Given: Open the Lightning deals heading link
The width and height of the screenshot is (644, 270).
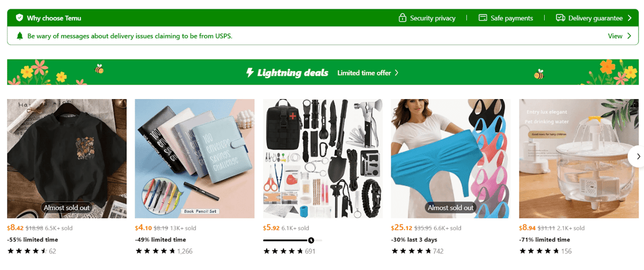Looking at the screenshot, I should point(292,72).
